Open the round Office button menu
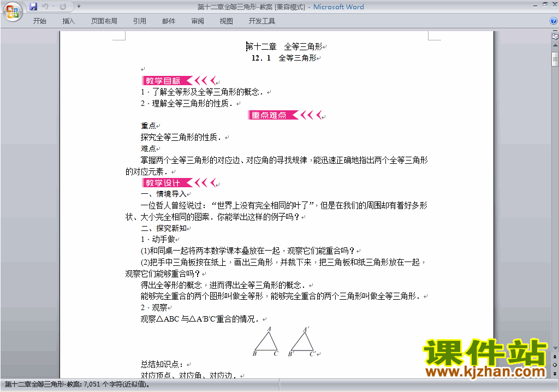Screen dimensions: 559x392 point(13,12)
